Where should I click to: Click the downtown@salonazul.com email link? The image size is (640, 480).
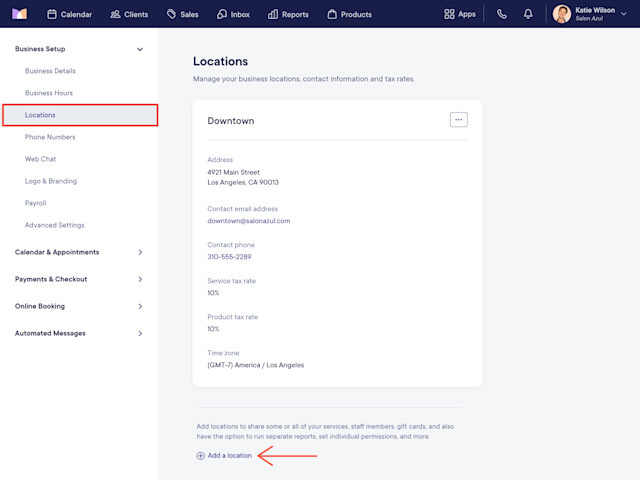point(249,221)
